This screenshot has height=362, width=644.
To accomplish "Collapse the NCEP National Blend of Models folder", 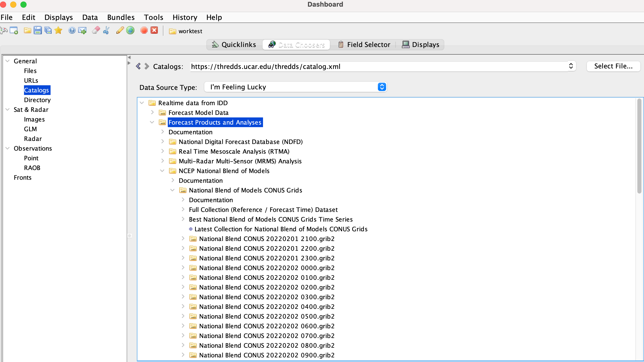I will pyautogui.click(x=162, y=171).
